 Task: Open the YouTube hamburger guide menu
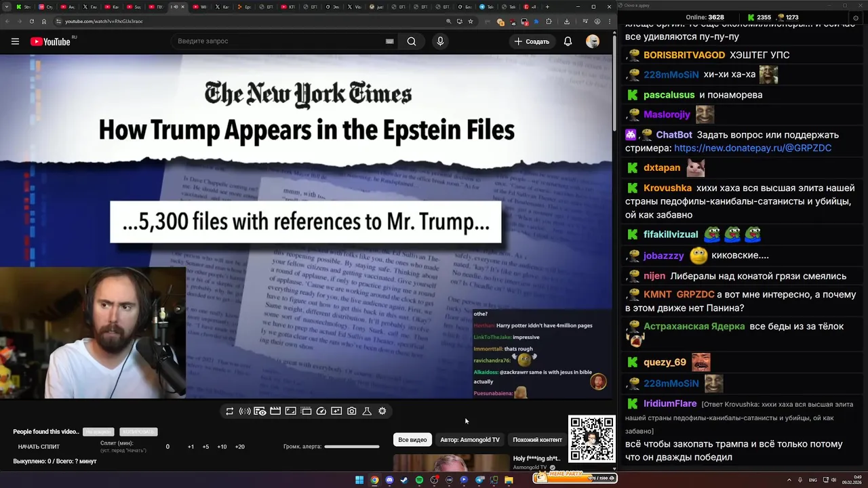(x=15, y=41)
